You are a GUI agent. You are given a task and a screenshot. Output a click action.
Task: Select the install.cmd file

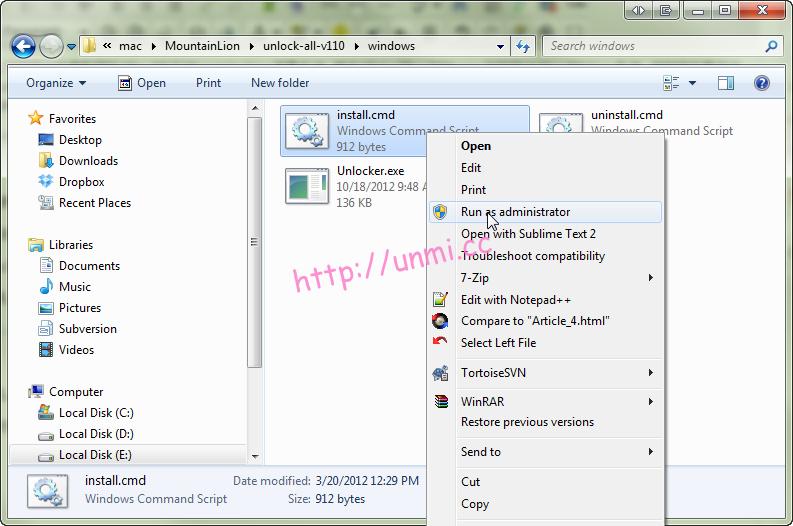(x=405, y=130)
